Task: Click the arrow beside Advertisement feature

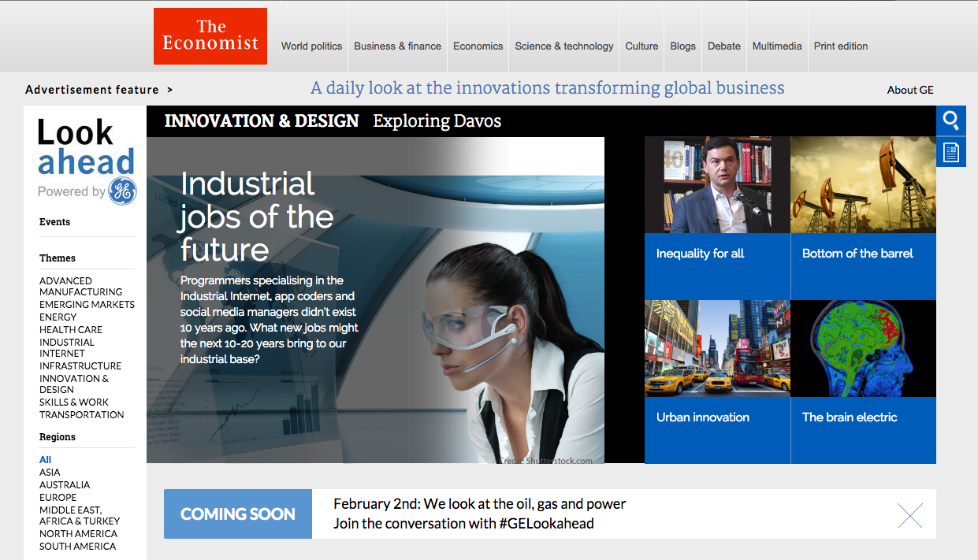Action: pyautogui.click(x=170, y=90)
